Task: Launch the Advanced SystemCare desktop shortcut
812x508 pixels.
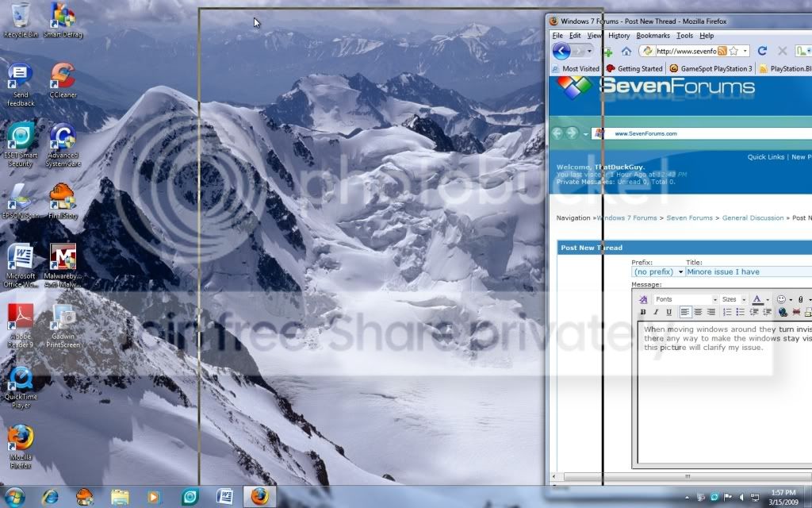Action: (x=63, y=145)
